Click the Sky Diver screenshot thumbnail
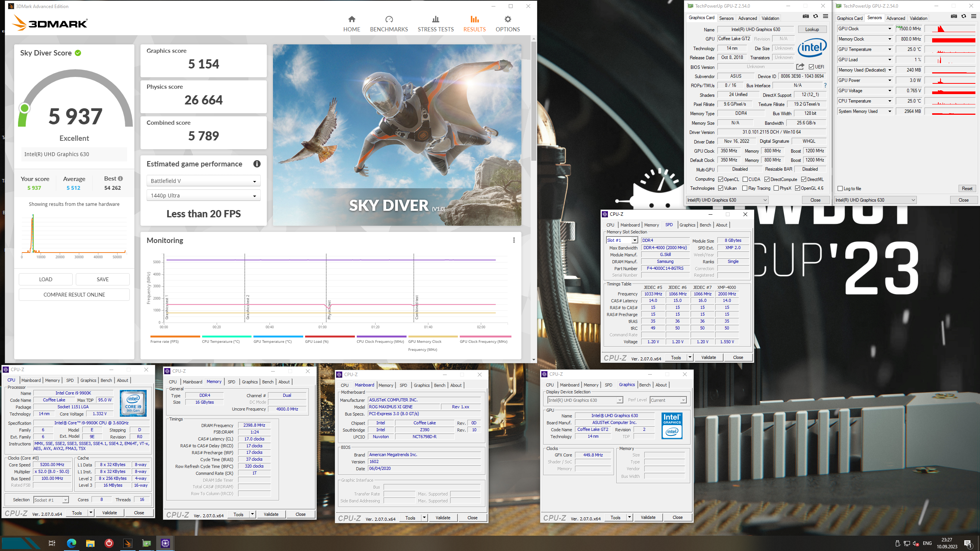 [x=397, y=135]
